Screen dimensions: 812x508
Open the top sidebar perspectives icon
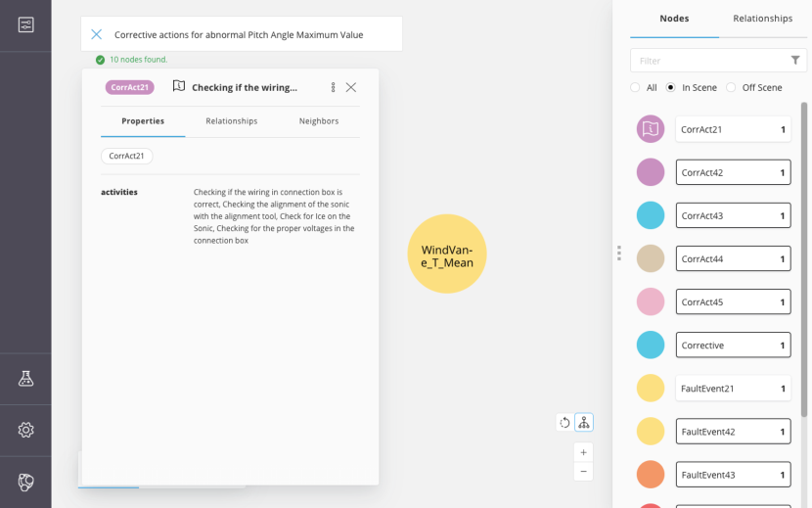coord(25,25)
